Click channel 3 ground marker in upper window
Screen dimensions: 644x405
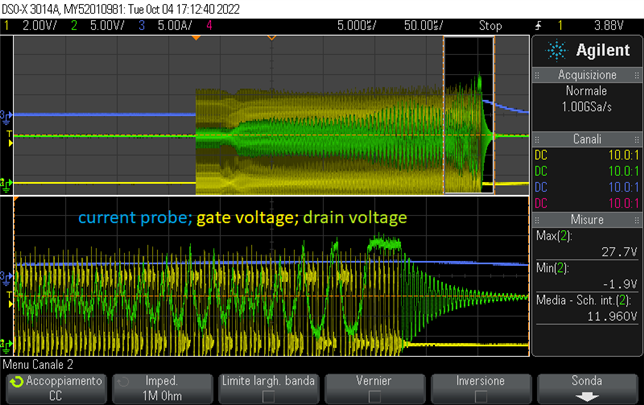(x=6, y=116)
